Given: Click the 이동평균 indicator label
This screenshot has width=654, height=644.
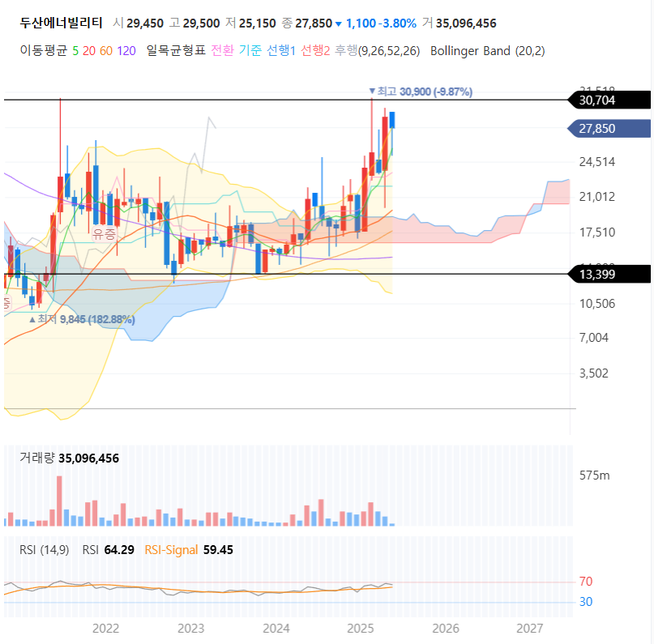Looking at the screenshot, I should [x=44, y=51].
